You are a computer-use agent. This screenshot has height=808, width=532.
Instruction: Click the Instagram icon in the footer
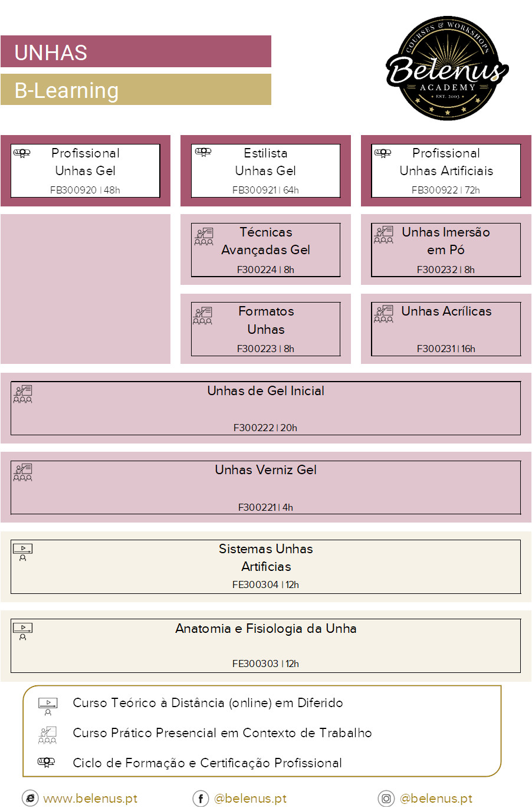(386, 799)
